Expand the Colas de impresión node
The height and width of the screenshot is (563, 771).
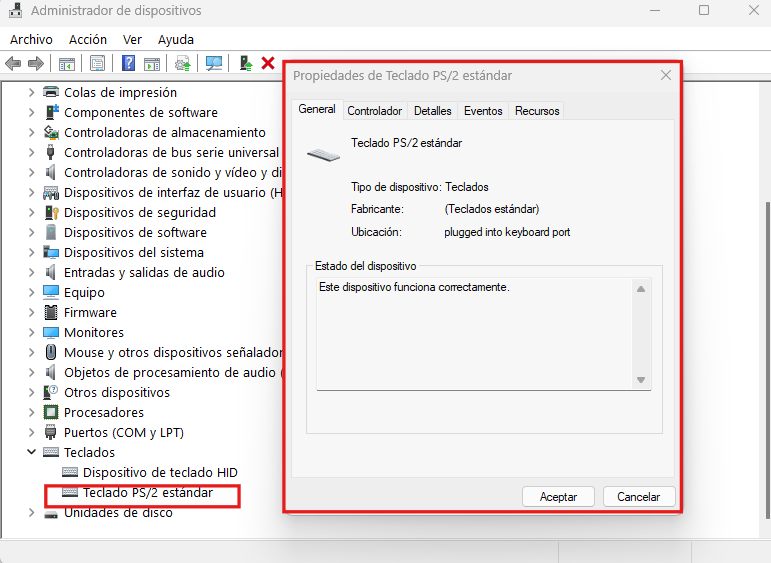[31, 92]
